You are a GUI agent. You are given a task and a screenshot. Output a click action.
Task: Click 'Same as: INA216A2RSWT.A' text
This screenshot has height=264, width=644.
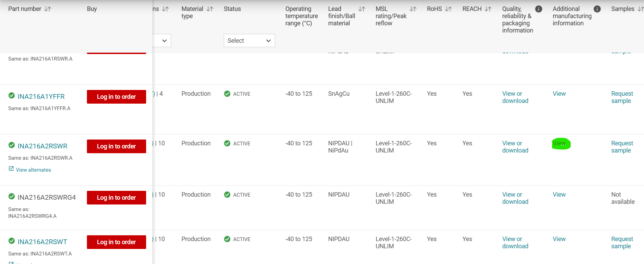pos(40,254)
